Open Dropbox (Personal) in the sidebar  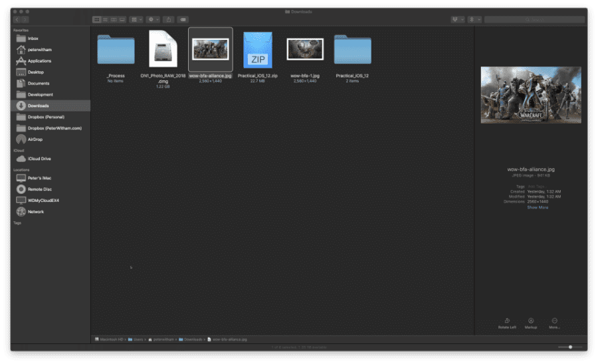(x=50, y=117)
